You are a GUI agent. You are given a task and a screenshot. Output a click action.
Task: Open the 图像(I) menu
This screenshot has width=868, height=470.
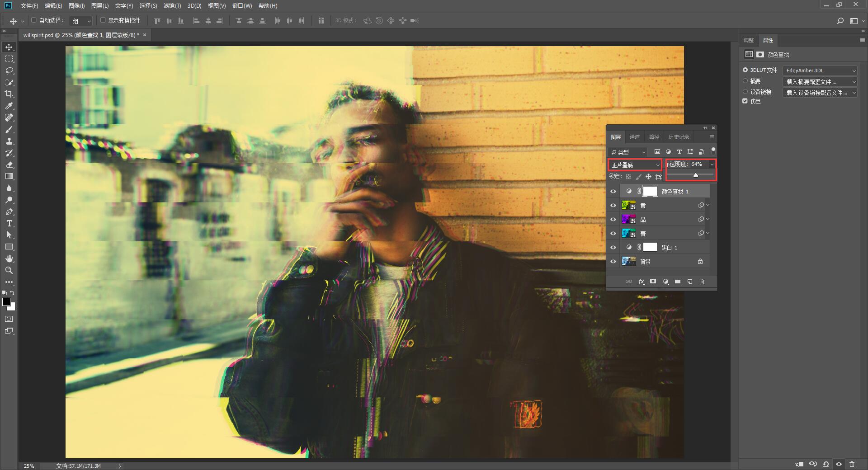coord(77,6)
